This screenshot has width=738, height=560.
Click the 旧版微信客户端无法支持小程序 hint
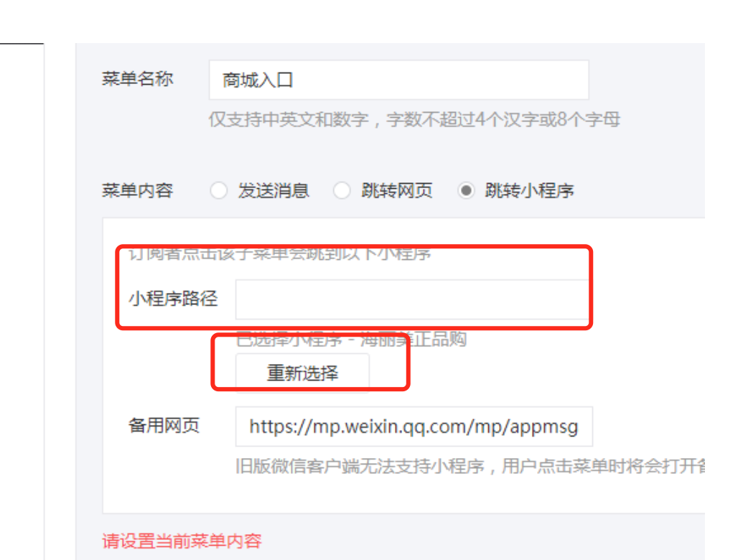click(x=360, y=467)
